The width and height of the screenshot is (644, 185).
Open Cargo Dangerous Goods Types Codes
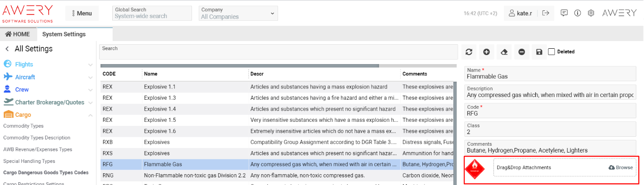46,172
